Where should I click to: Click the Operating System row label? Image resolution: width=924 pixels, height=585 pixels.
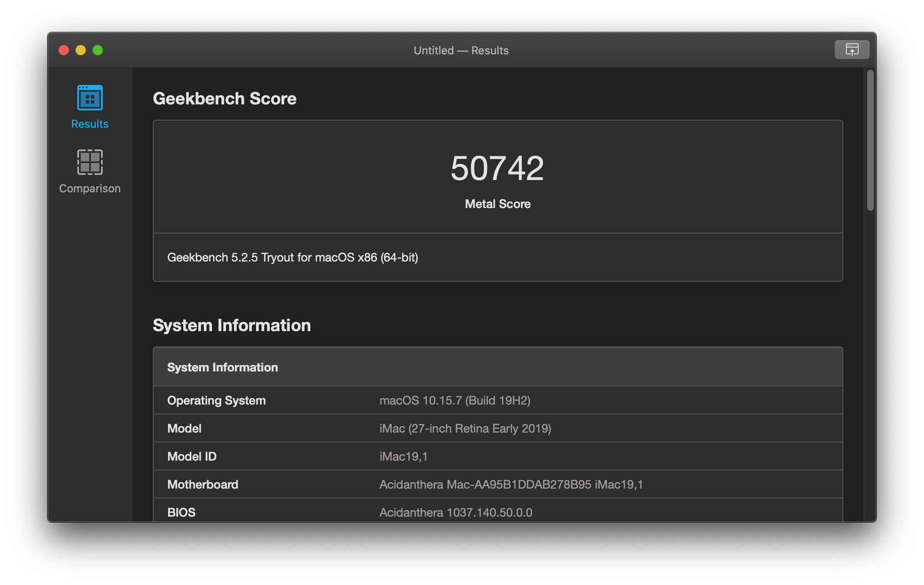(x=217, y=400)
